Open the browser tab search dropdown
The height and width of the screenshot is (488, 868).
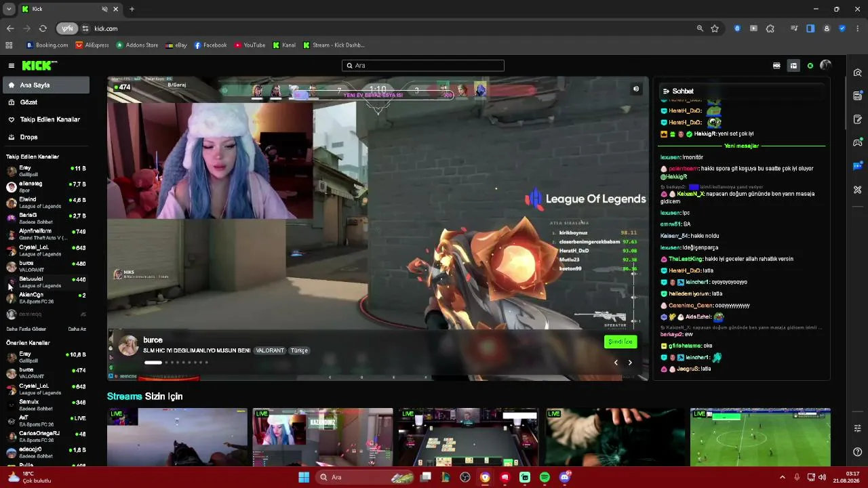click(9, 9)
